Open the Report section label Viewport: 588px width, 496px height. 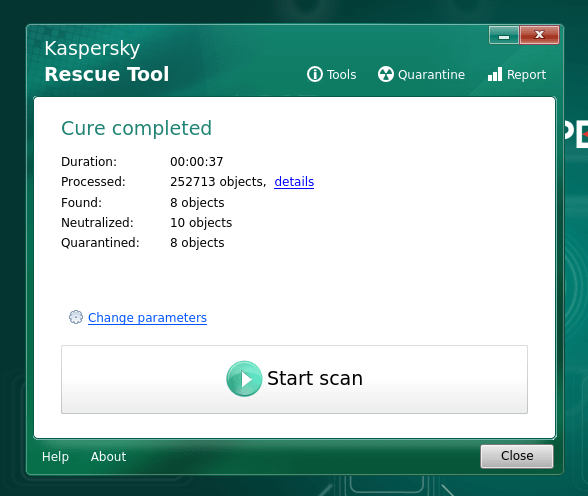pos(526,75)
